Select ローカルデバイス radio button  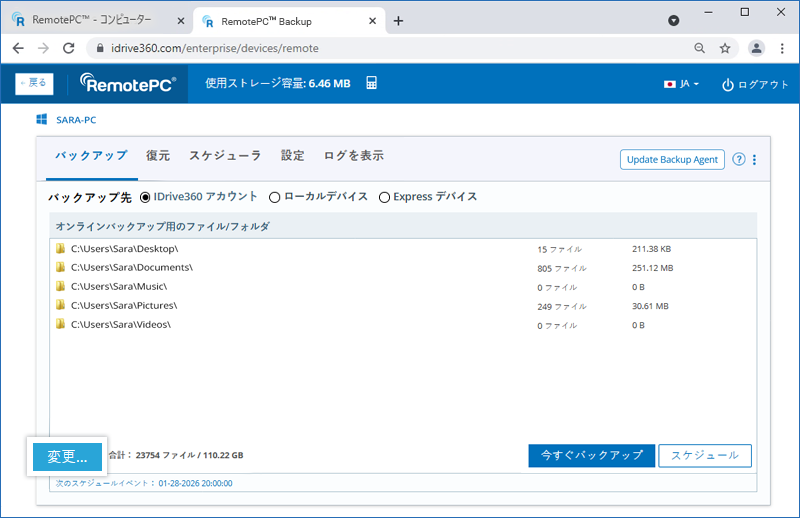[x=274, y=197]
